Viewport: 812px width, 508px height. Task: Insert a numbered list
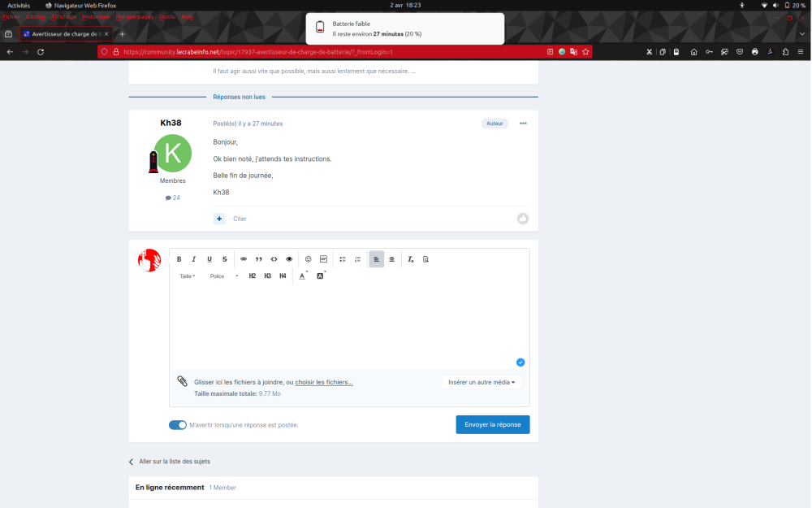pos(357,259)
